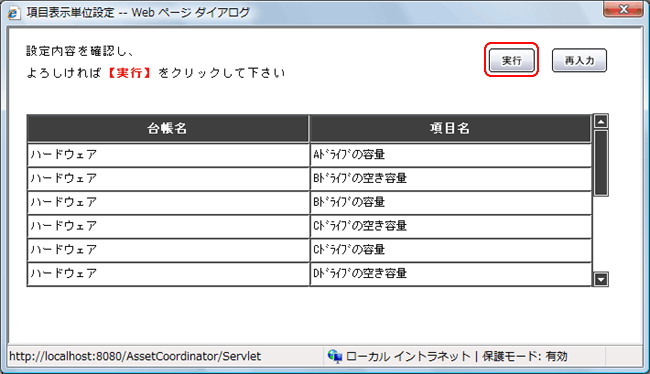The width and height of the screenshot is (650, 374).
Task: Click the 実行 button
Action: [512, 60]
